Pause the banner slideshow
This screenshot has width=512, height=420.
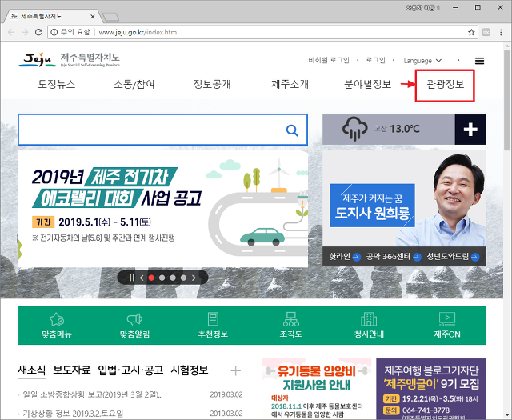click(x=131, y=278)
